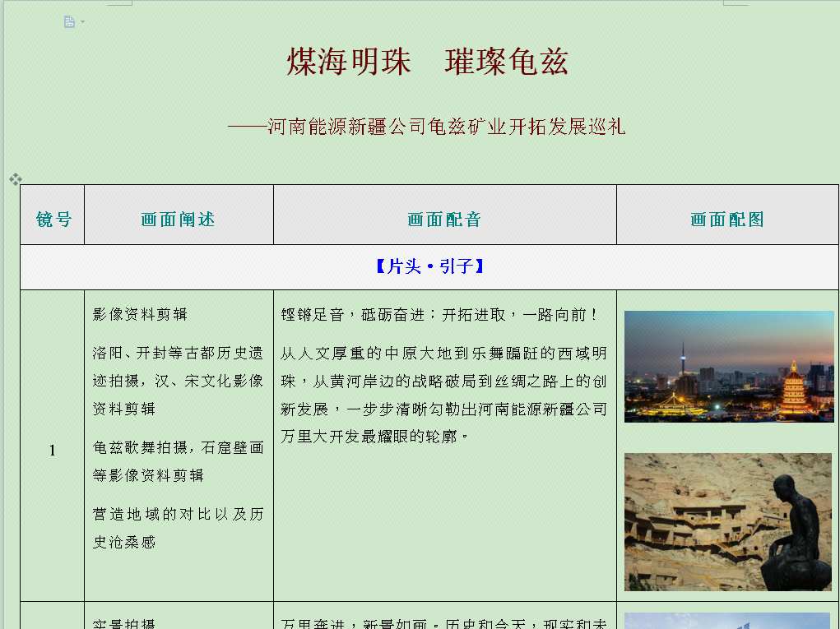Select the grottoes statue image
Image resolution: width=840 pixels, height=629 pixels.
[x=728, y=522]
